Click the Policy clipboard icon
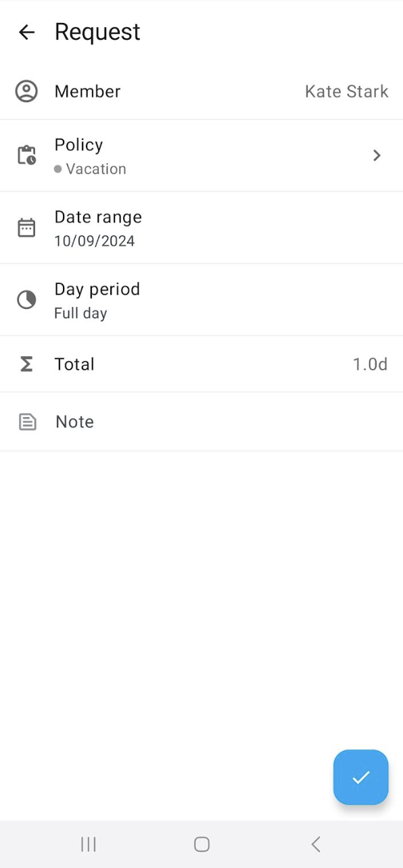Viewport: 403px width, 868px height. (x=26, y=155)
